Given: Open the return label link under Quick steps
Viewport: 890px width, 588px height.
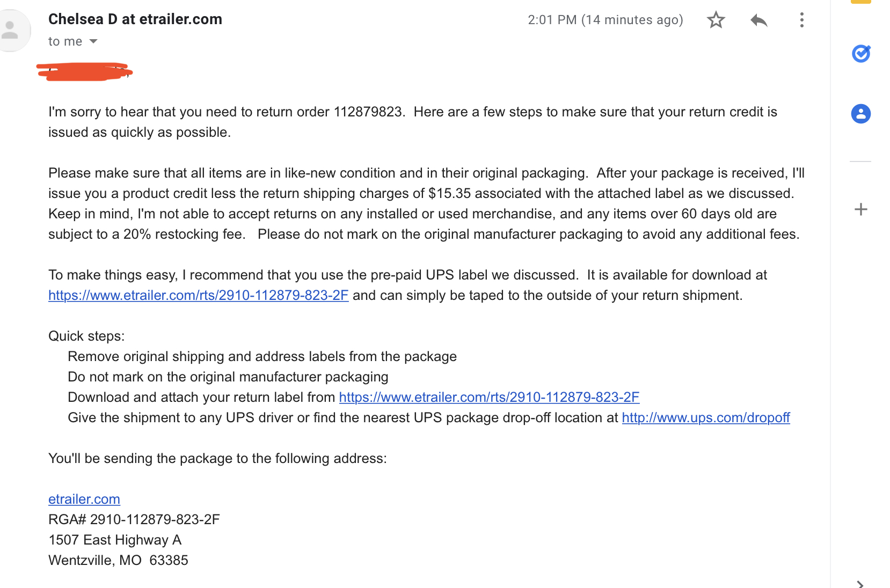Looking at the screenshot, I should (489, 398).
